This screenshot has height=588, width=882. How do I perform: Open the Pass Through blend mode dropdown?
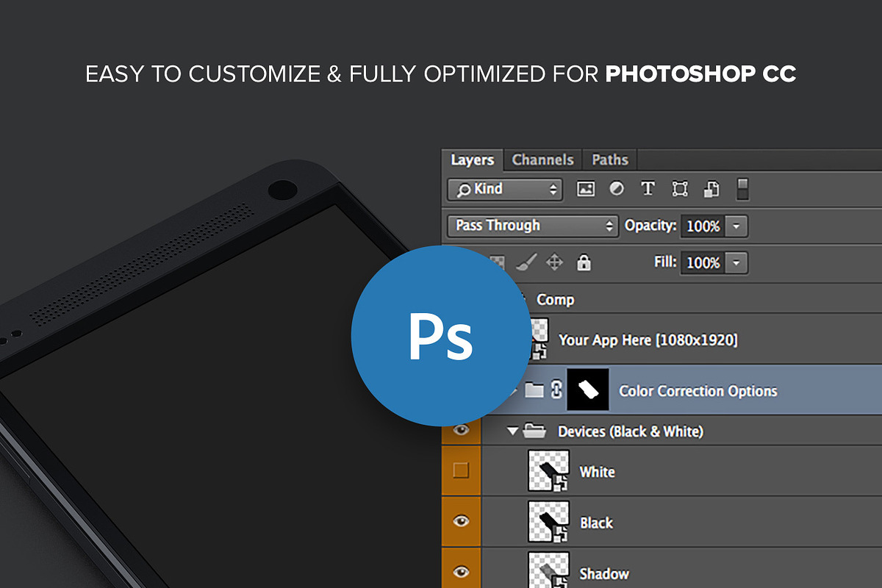[532, 226]
